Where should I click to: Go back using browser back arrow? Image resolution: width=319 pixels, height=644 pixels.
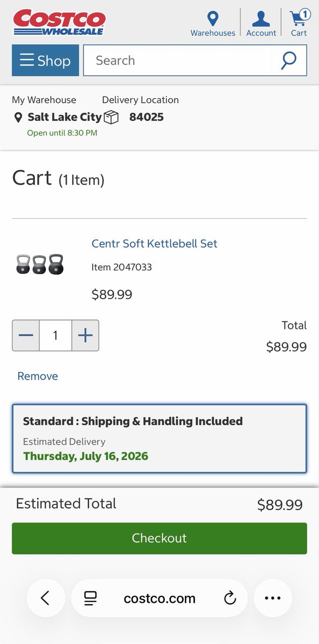click(x=46, y=598)
